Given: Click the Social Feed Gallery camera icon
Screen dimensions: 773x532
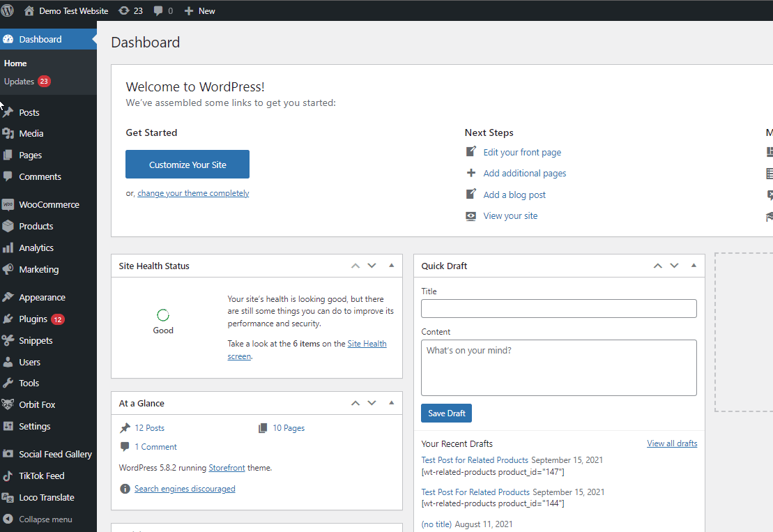Looking at the screenshot, I should (8, 454).
